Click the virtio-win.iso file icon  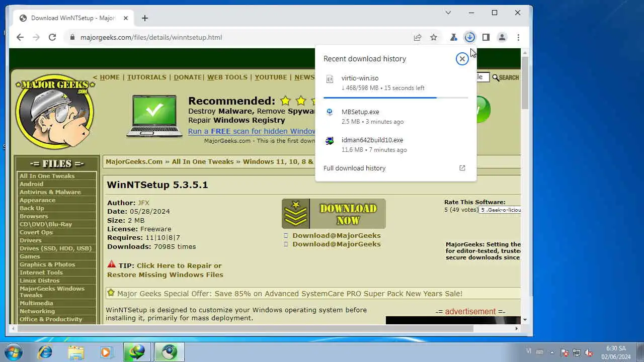pos(330,79)
